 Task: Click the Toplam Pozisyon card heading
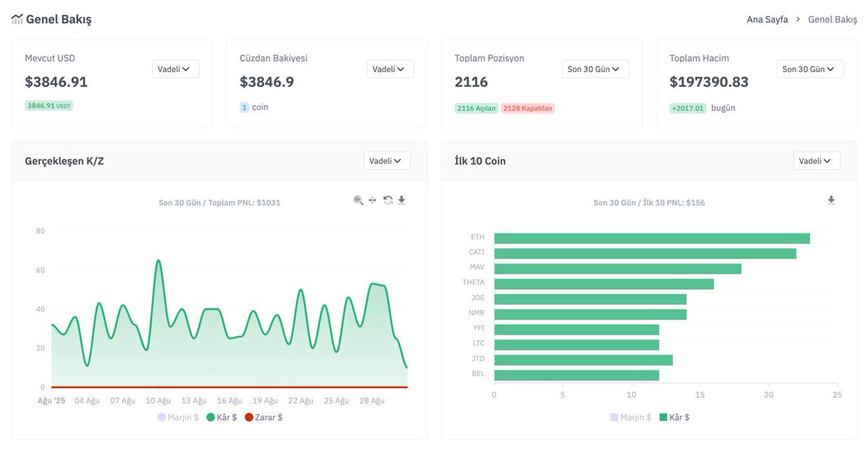(x=489, y=58)
